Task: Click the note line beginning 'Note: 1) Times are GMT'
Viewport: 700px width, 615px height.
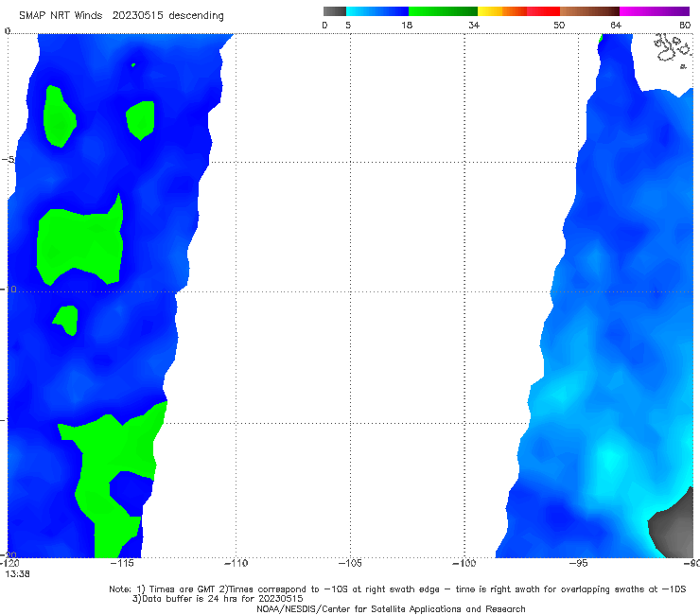Action: point(397,589)
